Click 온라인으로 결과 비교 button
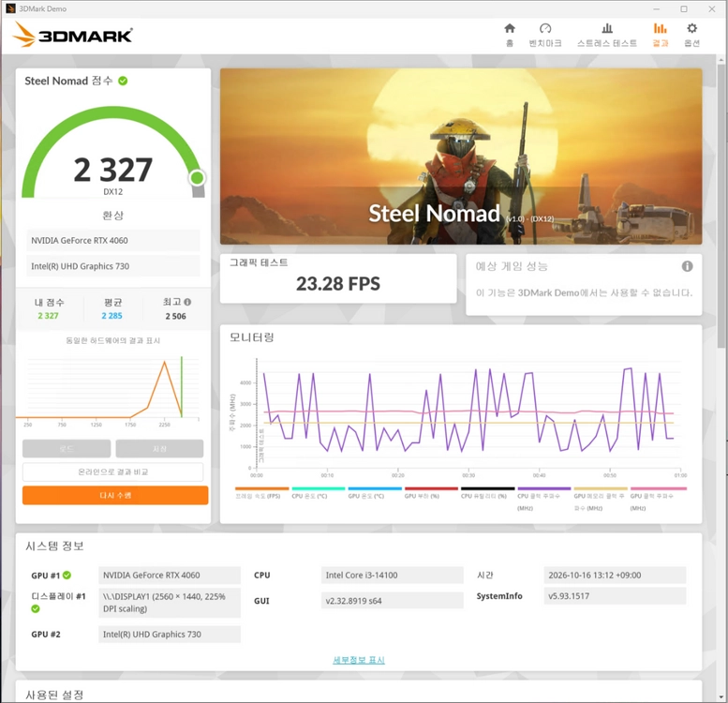This screenshot has width=728, height=703. click(x=112, y=471)
